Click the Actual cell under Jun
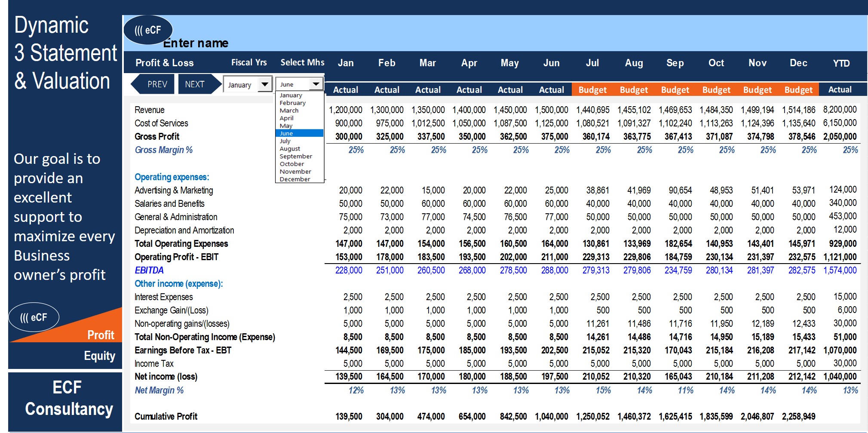Screen dimensions: 868x433 (551, 89)
